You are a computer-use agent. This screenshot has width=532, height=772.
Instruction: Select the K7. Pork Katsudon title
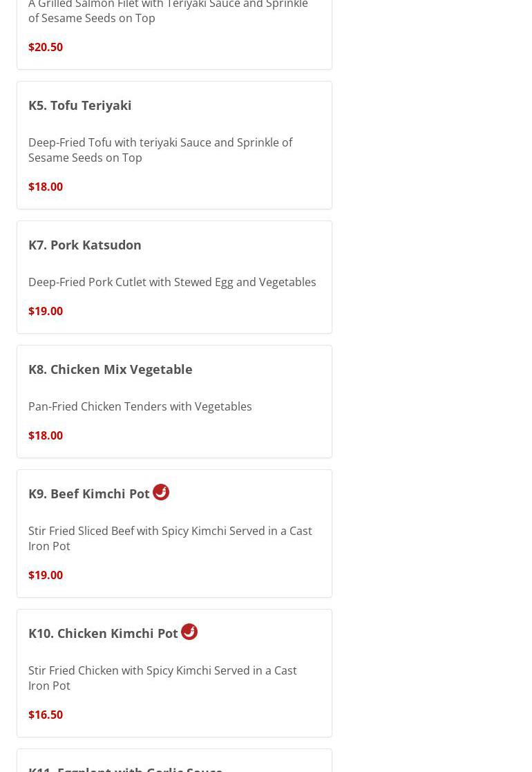85,245
